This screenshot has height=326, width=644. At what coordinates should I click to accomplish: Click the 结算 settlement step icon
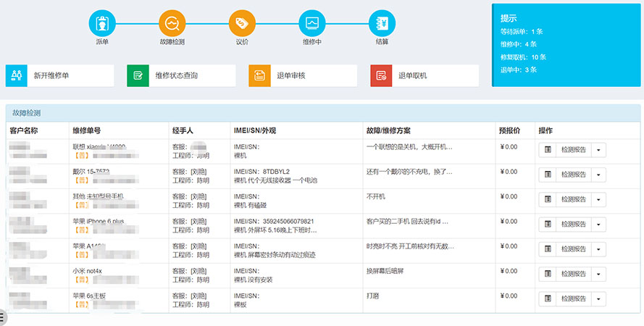382,23
